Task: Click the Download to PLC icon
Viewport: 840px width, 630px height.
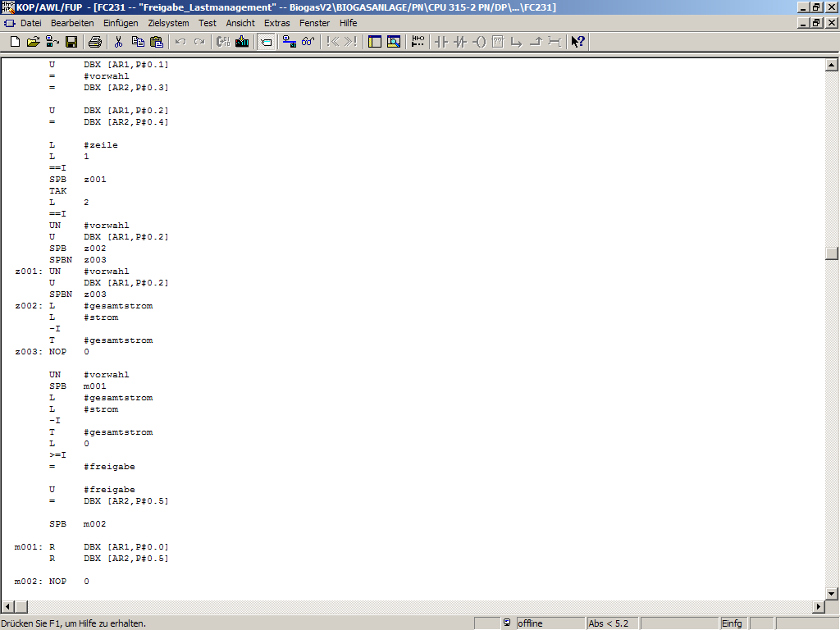Action: coord(242,42)
